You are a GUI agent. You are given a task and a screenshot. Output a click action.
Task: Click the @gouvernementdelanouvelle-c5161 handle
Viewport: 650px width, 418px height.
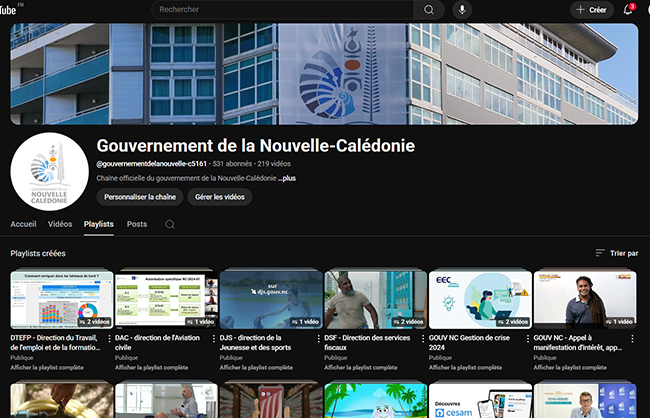coord(151,164)
